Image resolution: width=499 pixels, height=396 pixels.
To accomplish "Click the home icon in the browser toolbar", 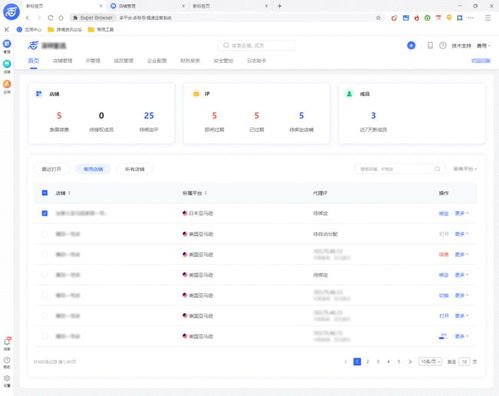I will tap(61, 18).
